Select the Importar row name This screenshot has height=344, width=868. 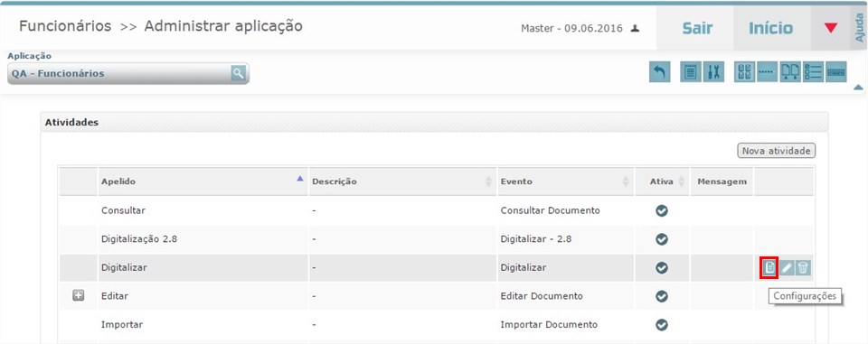(x=122, y=325)
